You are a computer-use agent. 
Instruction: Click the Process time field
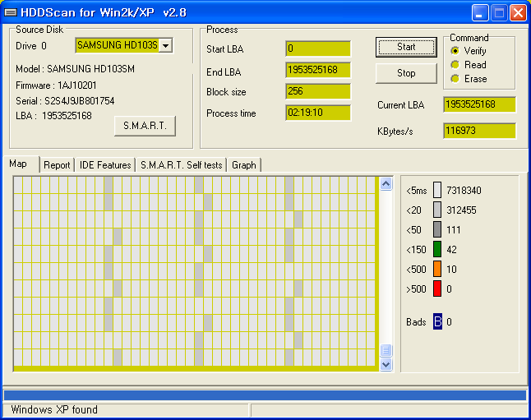pos(318,113)
